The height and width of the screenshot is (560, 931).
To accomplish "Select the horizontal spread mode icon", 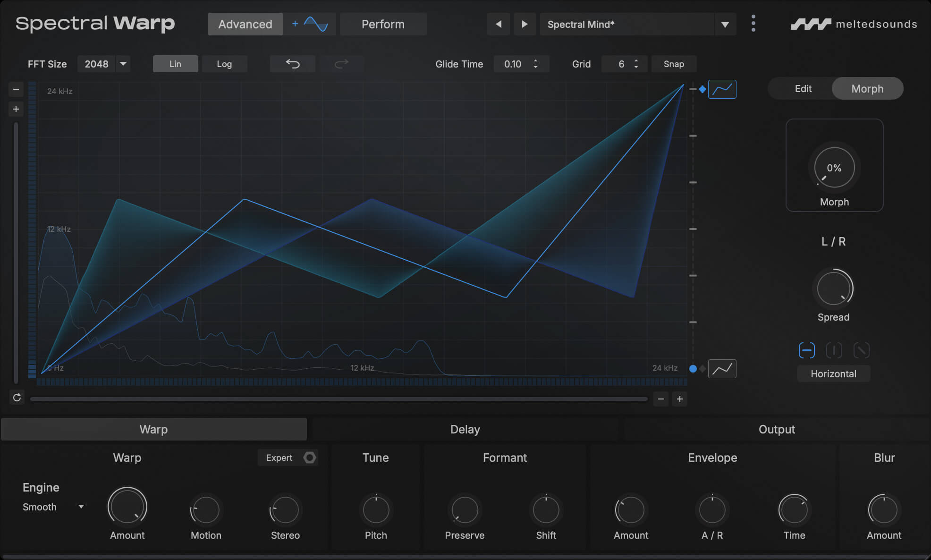I will pyautogui.click(x=807, y=350).
